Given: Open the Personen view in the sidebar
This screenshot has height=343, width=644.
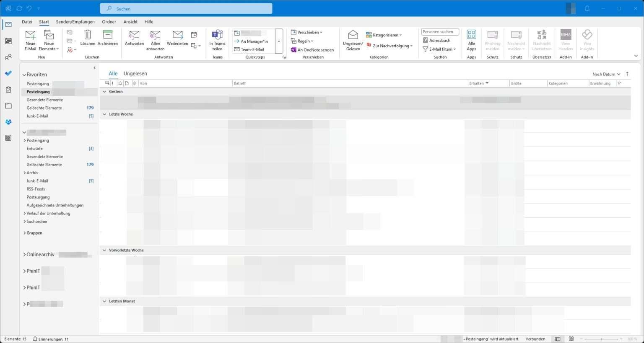Looking at the screenshot, I should point(8,57).
